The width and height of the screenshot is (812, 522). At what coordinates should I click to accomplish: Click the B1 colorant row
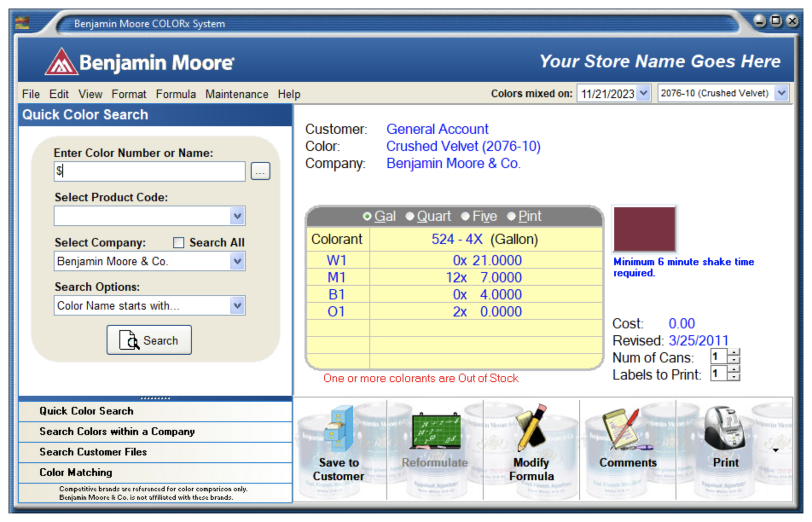tap(455, 294)
